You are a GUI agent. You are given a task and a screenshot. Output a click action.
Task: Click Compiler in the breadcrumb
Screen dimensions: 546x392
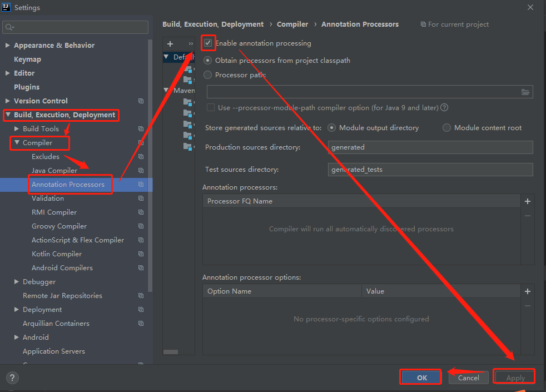(292, 24)
